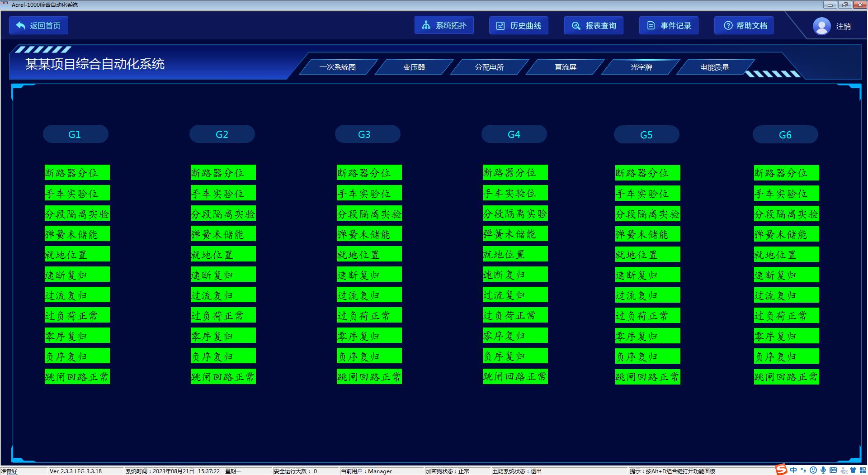
Task: Open the 电能质量 tab
Action: point(714,67)
